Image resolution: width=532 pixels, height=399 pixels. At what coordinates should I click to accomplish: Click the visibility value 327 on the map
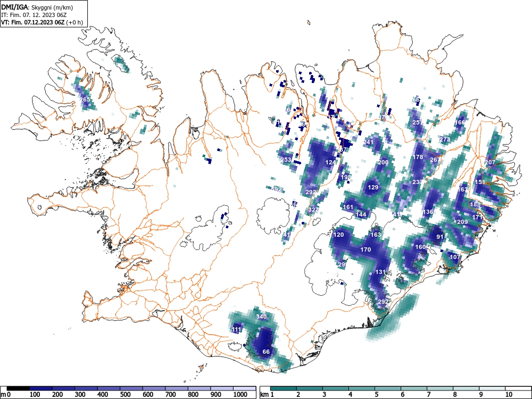click(x=313, y=209)
